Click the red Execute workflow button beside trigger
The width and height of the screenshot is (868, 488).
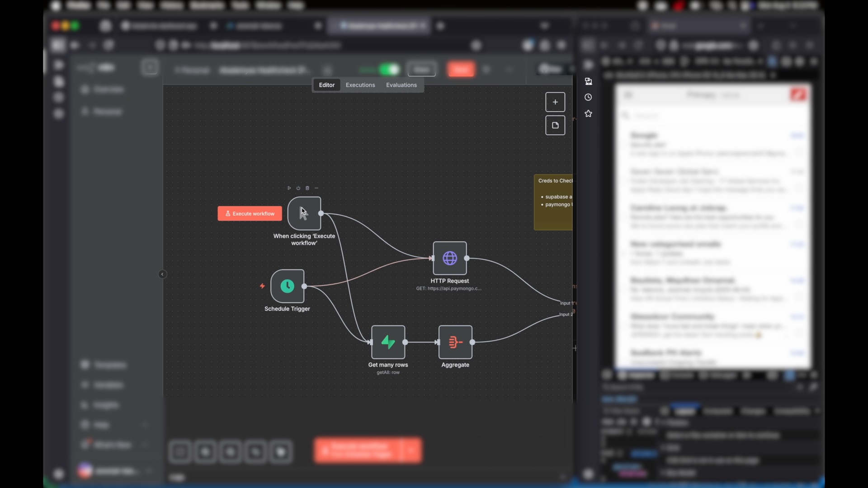pyautogui.click(x=250, y=214)
